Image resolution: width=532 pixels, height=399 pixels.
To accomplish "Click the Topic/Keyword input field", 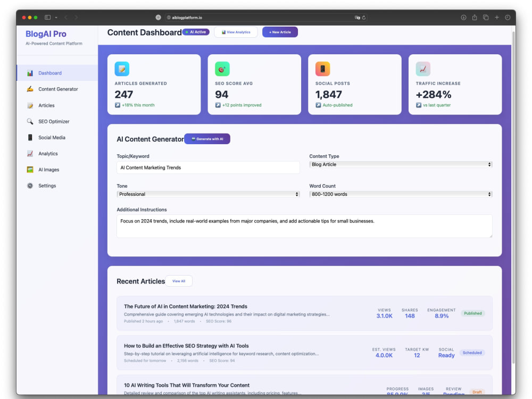I will 208,168.
